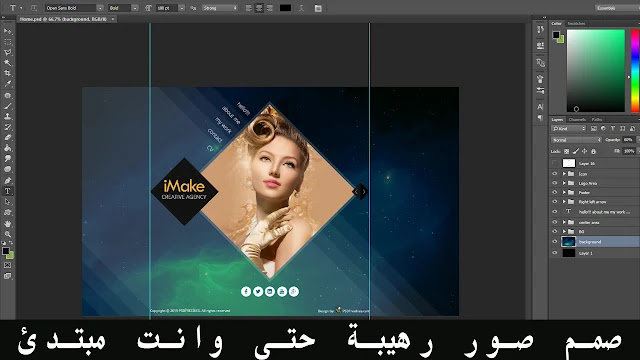Switch to the Channels tab
This screenshot has height=360, width=640.
[577, 120]
